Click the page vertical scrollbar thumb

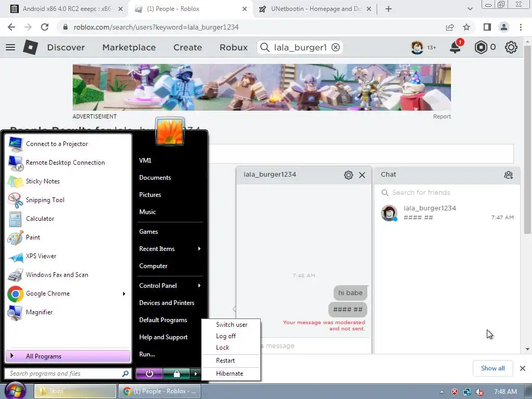click(x=527, y=139)
